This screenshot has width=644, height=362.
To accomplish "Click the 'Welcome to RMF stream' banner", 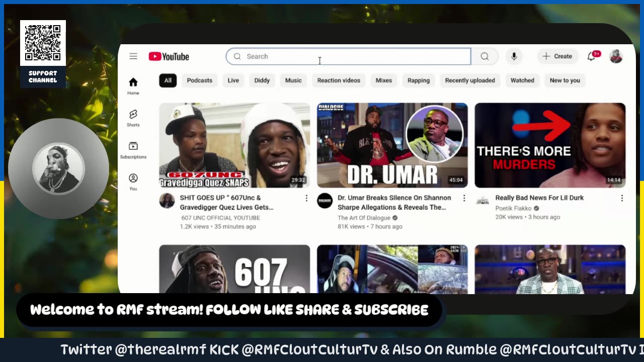I will pyautogui.click(x=229, y=310).
